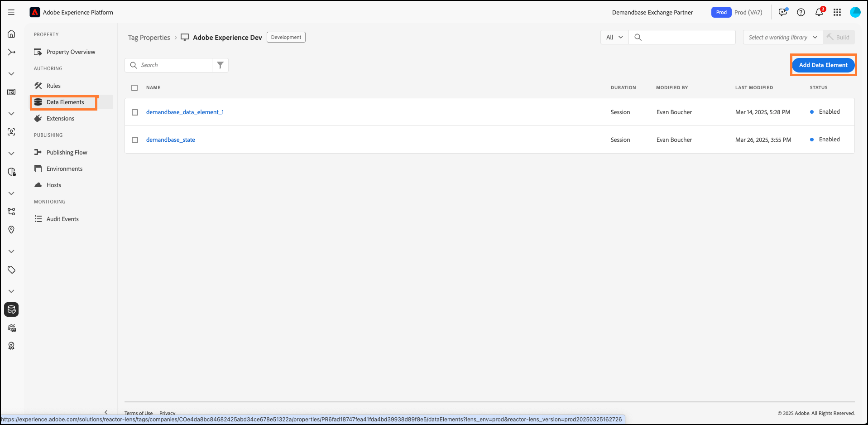This screenshot has height=425, width=868.
Task: Collapse the sidebar with the bottom chevron
Action: pos(106,412)
